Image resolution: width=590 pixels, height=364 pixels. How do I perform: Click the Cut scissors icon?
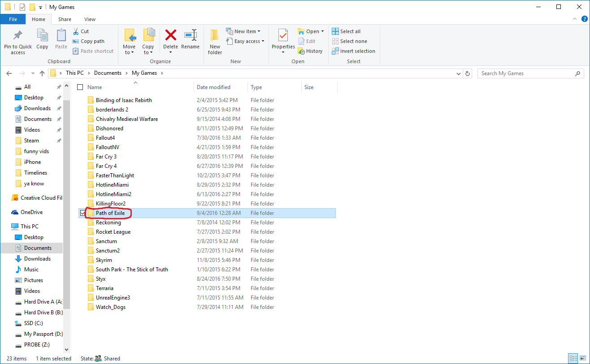coord(75,31)
